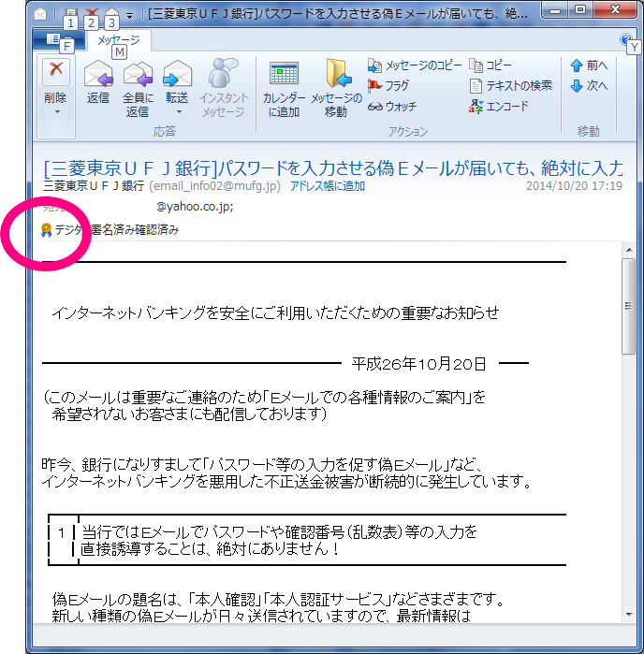Click the date 2014/10/20 17:19

click(x=574, y=186)
